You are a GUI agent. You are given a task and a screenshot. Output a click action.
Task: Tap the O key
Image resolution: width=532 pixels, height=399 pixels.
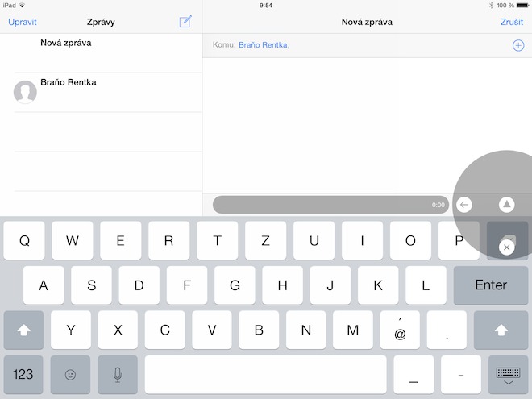click(x=410, y=240)
